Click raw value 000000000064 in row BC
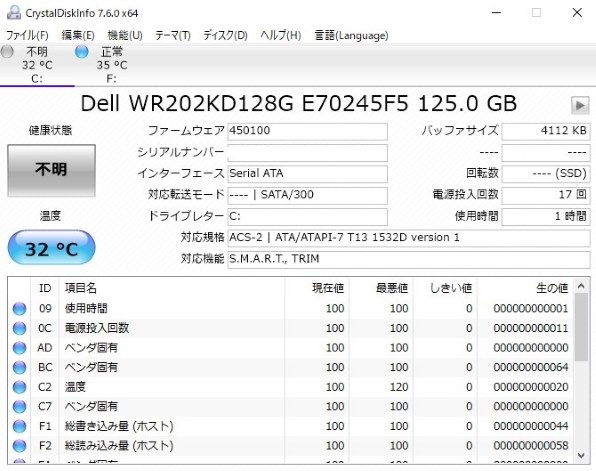The image size is (596, 471). click(x=531, y=367)
